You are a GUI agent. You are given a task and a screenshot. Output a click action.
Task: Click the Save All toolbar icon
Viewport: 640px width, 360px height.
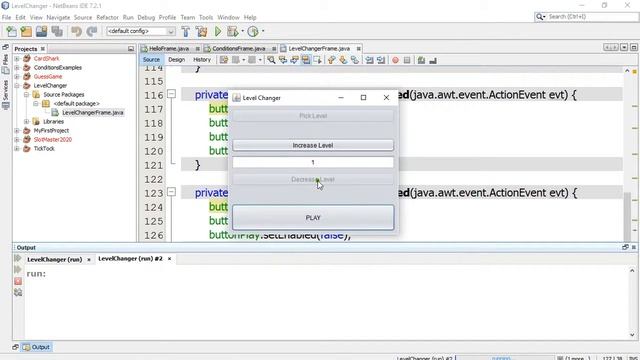tap(57, 31)
